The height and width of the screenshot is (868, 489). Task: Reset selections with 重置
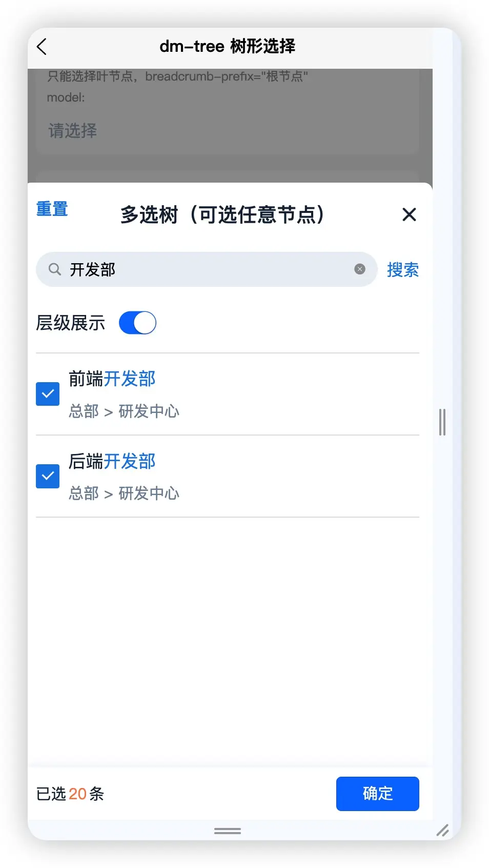52,209
